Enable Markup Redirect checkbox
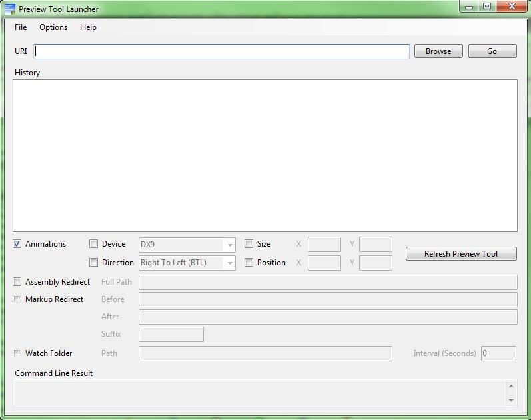The height and width of the screenshot is (420, 531). [17, 299]
